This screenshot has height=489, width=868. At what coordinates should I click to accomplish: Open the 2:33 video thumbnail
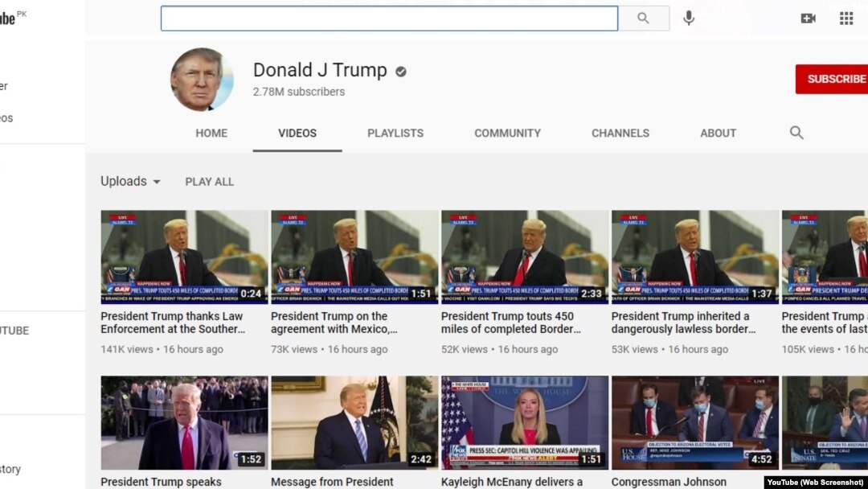[525, 257]
